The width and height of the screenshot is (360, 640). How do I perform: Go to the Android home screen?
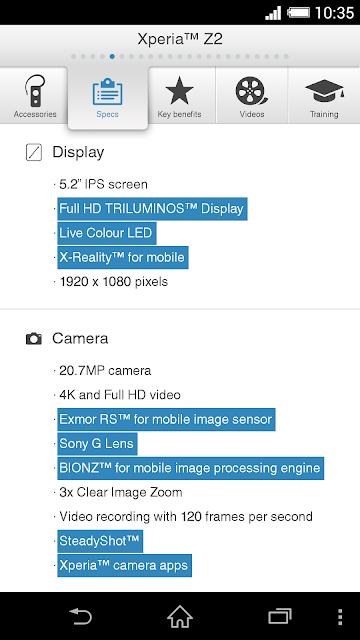click(x=180, y=616)
